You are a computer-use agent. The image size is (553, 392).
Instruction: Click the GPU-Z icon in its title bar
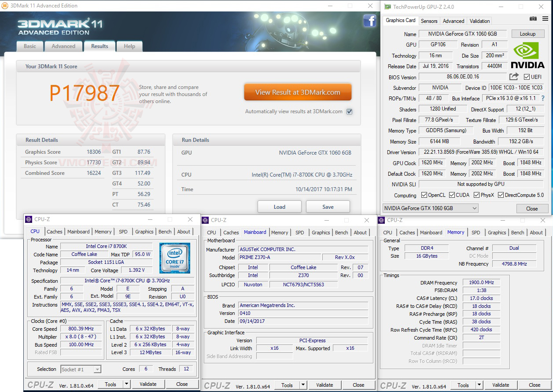click(387, 7)
